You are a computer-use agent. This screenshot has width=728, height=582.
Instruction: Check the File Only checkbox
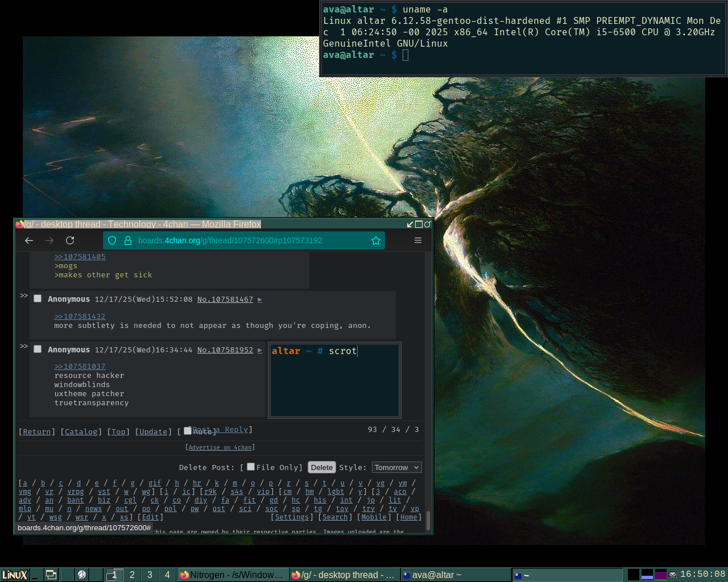[x=251, y=467]
